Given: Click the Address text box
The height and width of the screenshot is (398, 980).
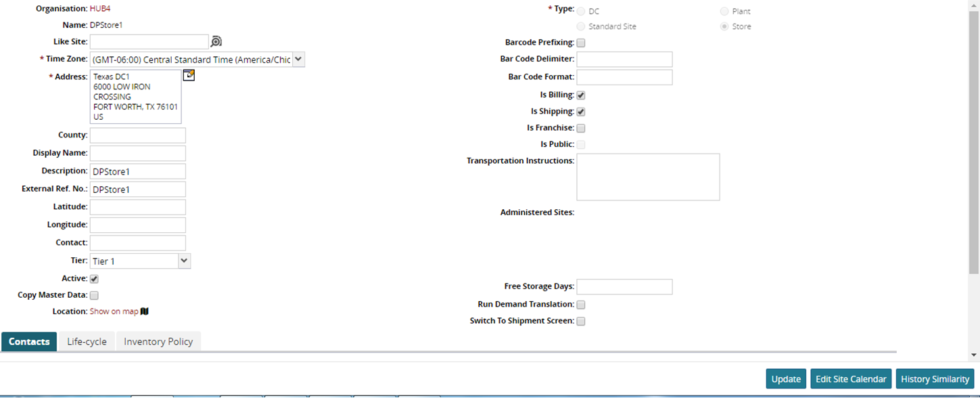Looking at the screenshot, I should click(x=136, y=97).
